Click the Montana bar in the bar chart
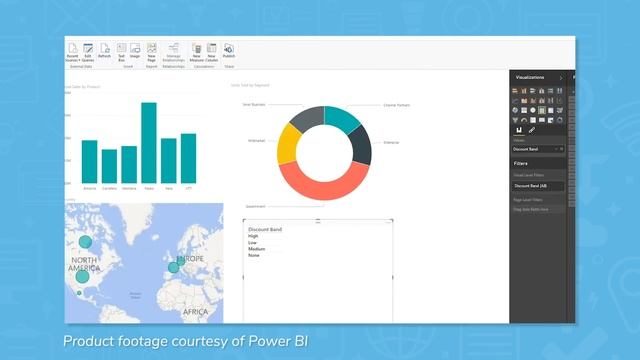Screen dimensions: 640x360 [129, 165]
